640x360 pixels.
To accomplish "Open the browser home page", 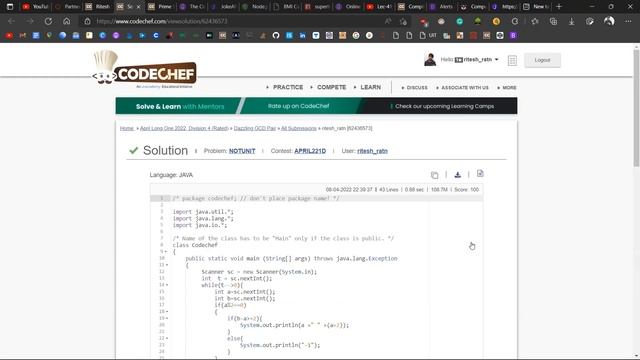I will [x=67, y=21].
